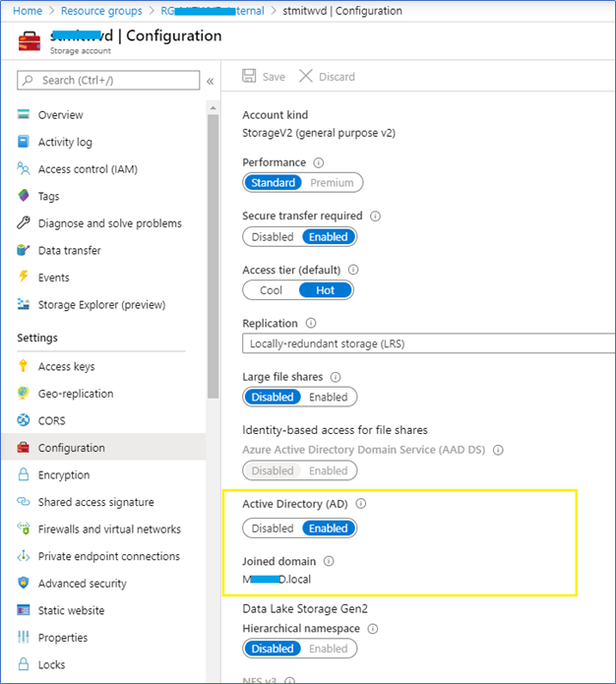Select Standard performance option
The height and width of the screenshot is (684, 616).
274,182
